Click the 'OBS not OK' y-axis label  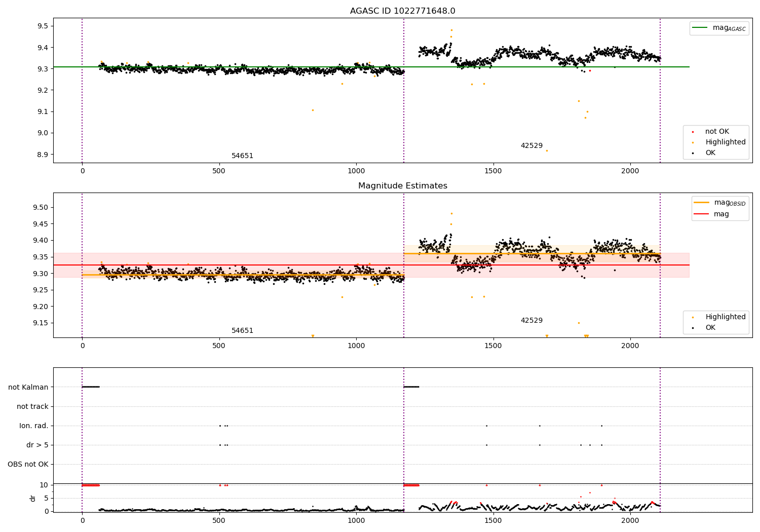28,465
